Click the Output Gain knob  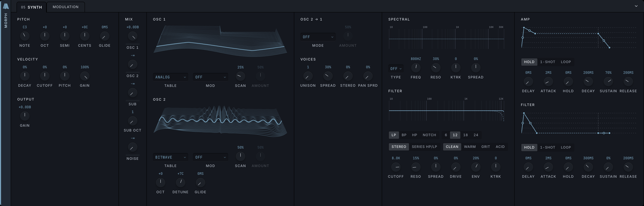click(24, 116)
